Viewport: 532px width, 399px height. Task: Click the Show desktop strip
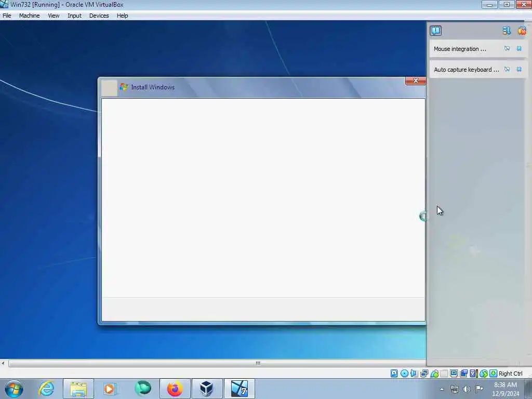point(528,389)
